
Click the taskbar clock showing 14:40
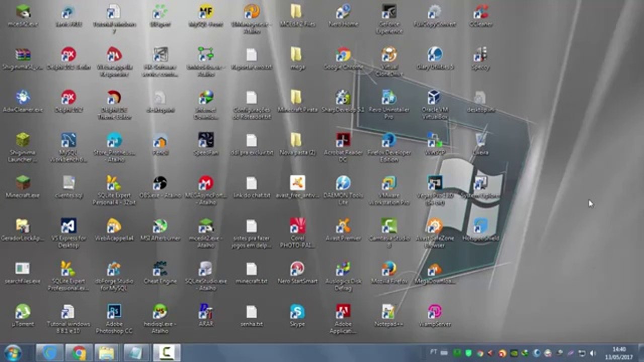click(x=620, y=353)
